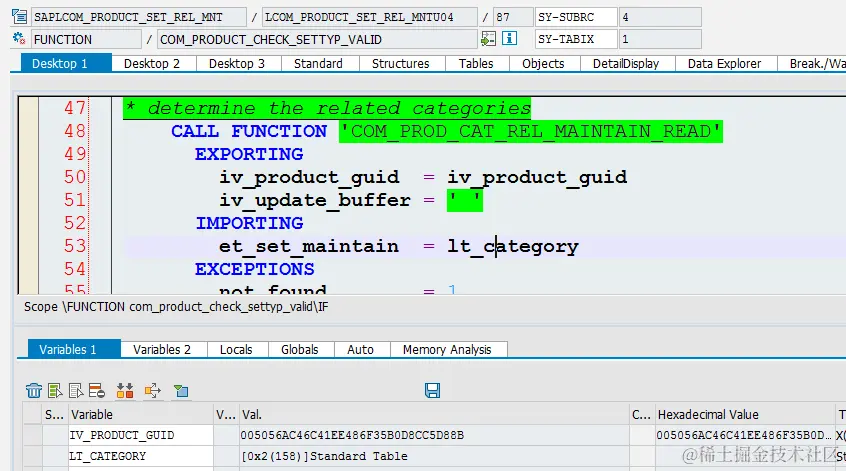Click the green funnel filter icon

tap(181, 390)
